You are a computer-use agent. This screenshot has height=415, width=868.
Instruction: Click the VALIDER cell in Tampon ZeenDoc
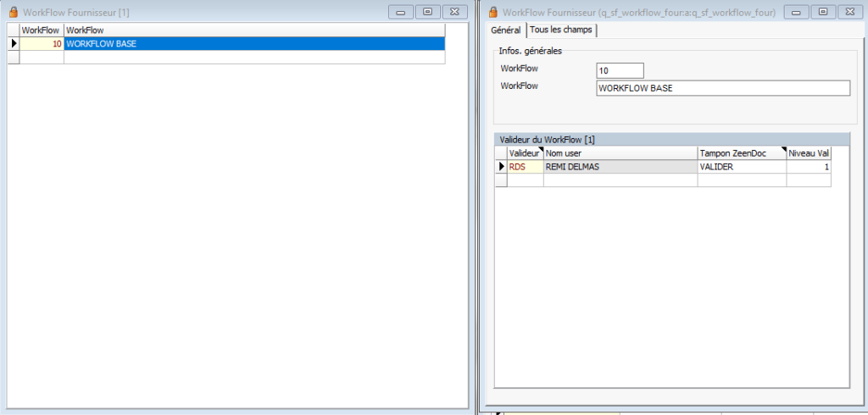point(740,168)
